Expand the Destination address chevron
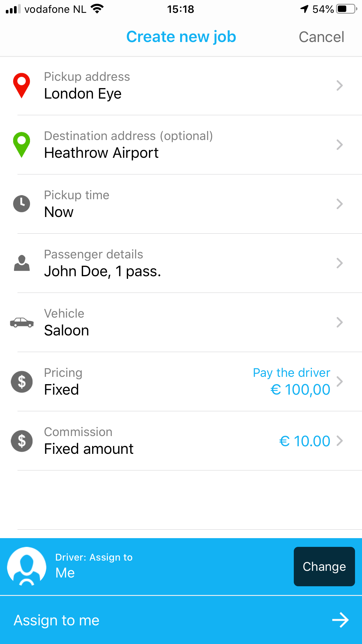 coord(339,145)
